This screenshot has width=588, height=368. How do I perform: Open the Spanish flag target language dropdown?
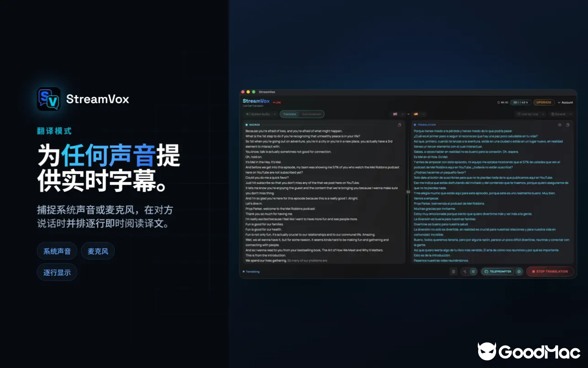tap(418, 114)
